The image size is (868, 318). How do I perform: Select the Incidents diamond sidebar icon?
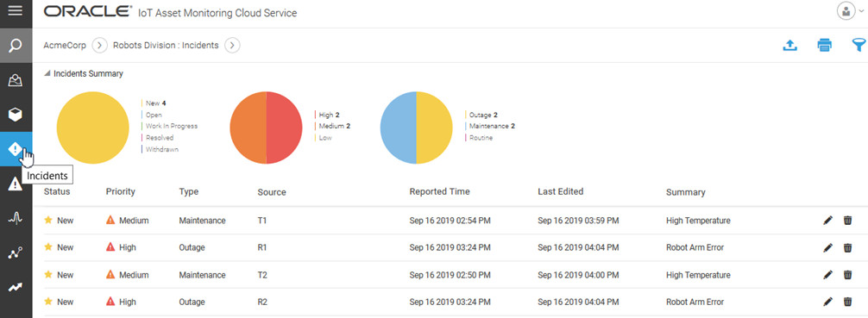click(x=16, y=149)
